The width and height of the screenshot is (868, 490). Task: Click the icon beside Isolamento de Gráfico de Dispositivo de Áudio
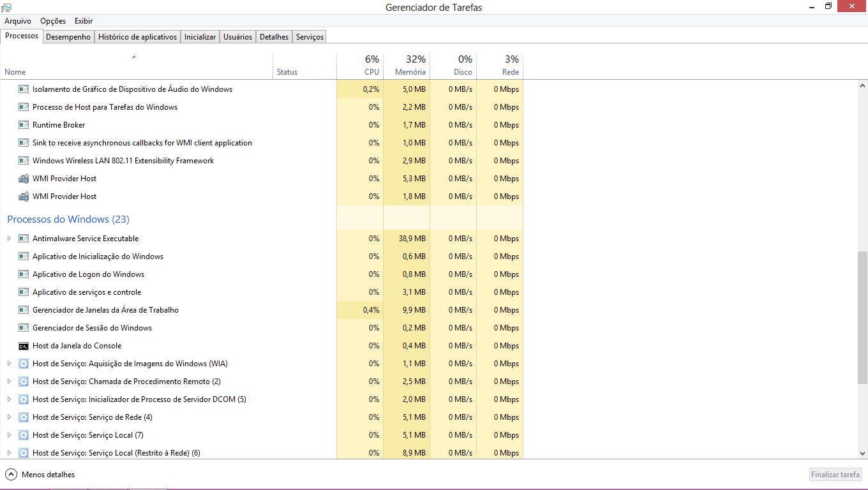coord(24,89)
